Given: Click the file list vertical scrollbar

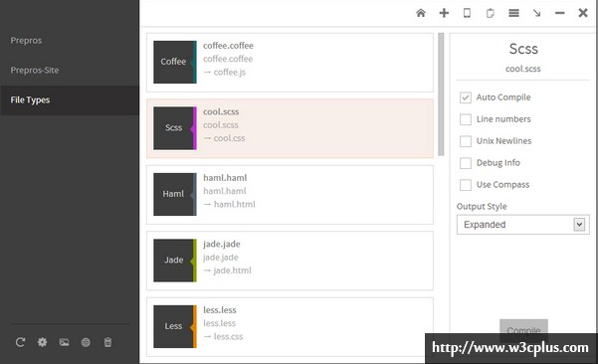Looking at the screenshot, I should pyautogui.click(x=441, y=94).
